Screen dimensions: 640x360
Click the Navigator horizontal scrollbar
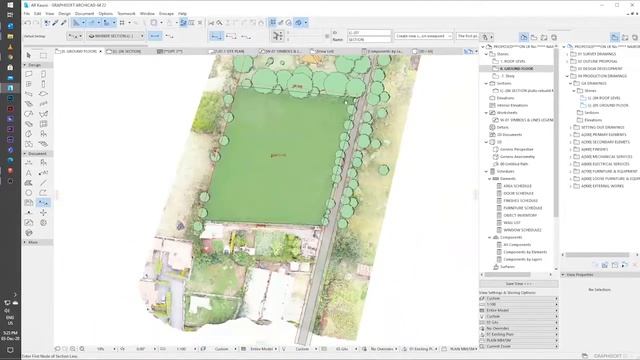pos(507,275)
